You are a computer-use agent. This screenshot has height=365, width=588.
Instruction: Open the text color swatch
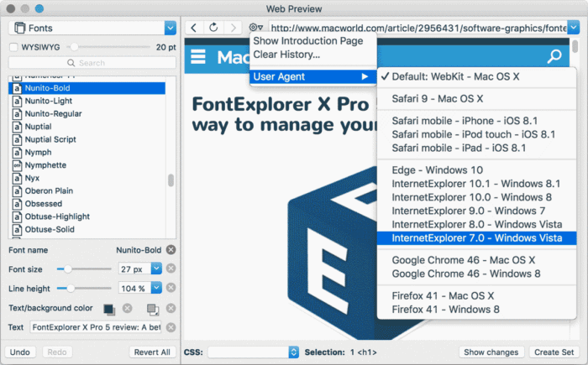tap(109, 309)
